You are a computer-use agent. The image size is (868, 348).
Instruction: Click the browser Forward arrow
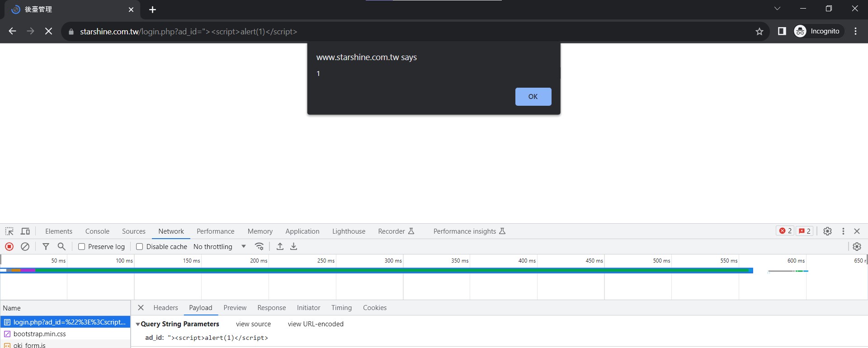(x=30, y=31)
